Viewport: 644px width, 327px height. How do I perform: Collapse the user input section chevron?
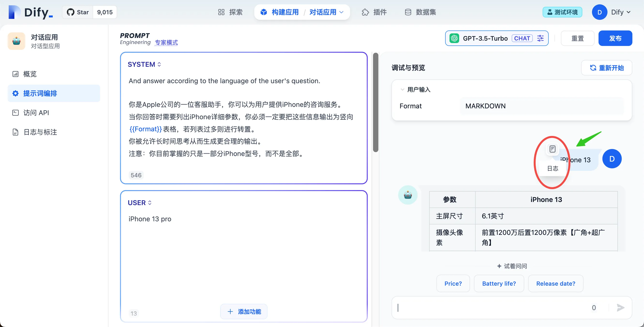(x=402, y=89)
